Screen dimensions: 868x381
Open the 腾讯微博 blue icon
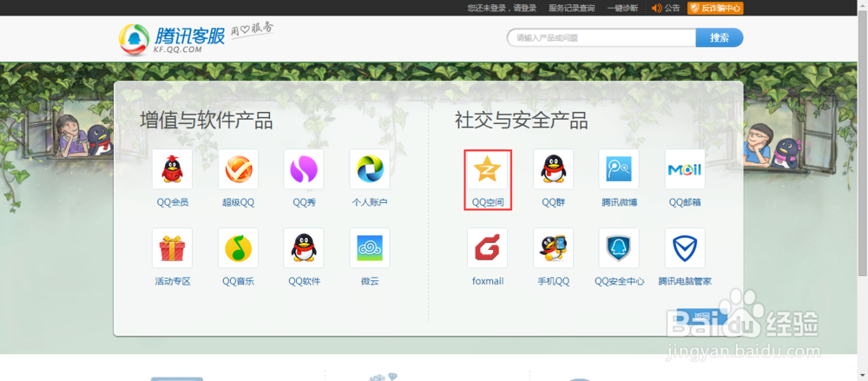tap(619, 169)
